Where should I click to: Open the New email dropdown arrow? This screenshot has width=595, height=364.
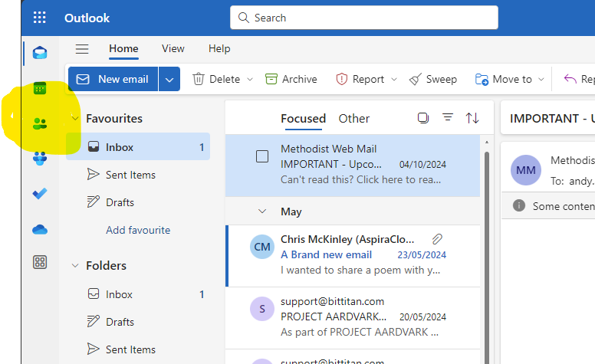coord(169,79)
